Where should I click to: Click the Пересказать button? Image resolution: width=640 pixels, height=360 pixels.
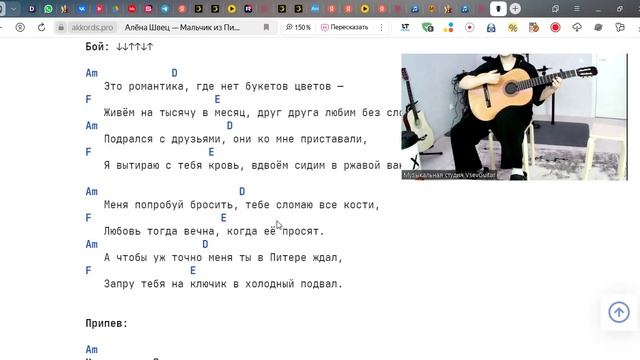tap(345, 27)
